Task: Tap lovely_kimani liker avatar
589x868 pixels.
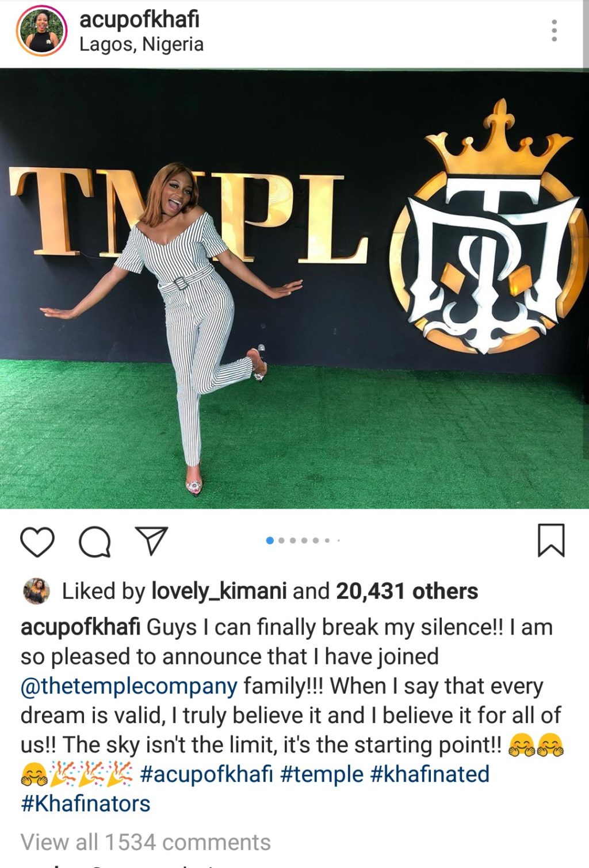Action: [36, 591]
